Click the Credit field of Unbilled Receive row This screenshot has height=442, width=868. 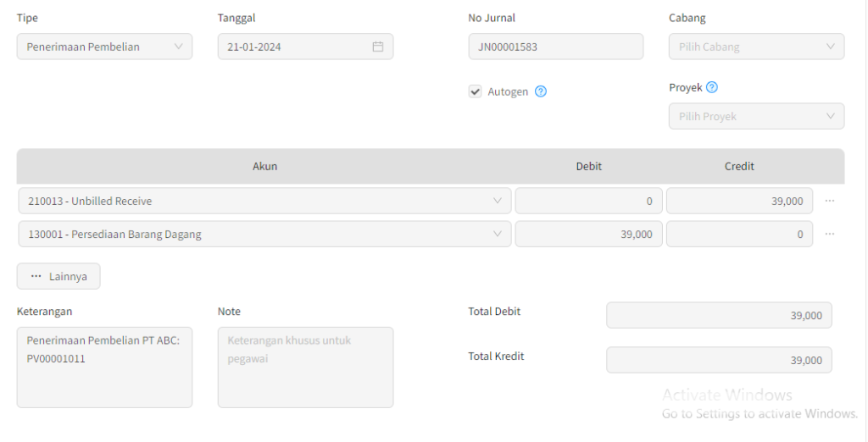click(x=739, y=201)
